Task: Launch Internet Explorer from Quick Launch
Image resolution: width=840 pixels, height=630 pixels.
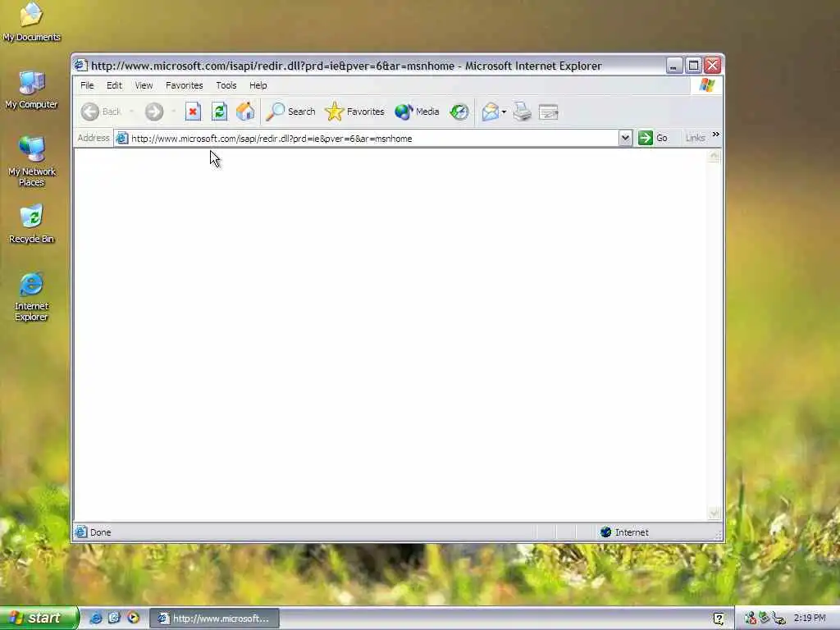Action: (x=95, y=618)
